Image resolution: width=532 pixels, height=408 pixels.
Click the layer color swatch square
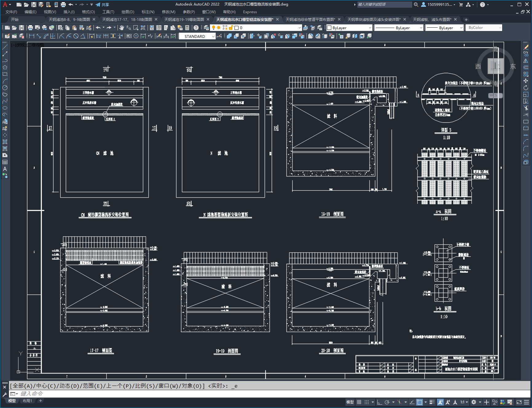coord(237,28)
